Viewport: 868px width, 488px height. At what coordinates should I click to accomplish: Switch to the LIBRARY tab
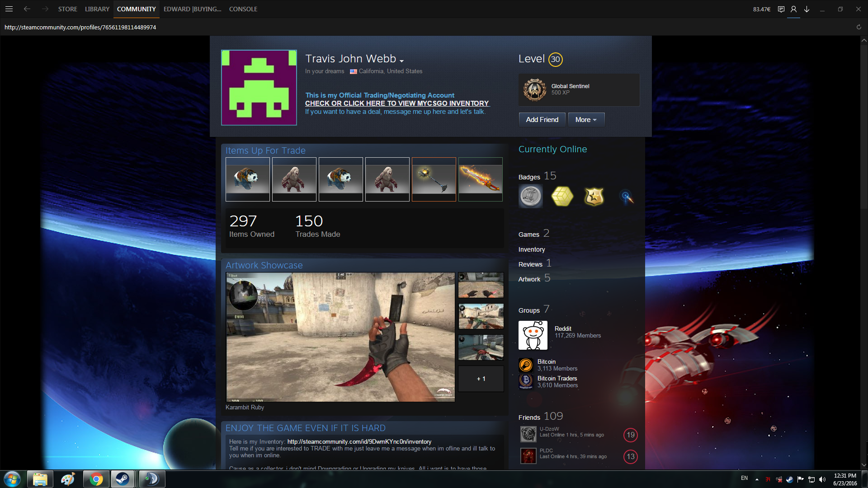[97, 9]
